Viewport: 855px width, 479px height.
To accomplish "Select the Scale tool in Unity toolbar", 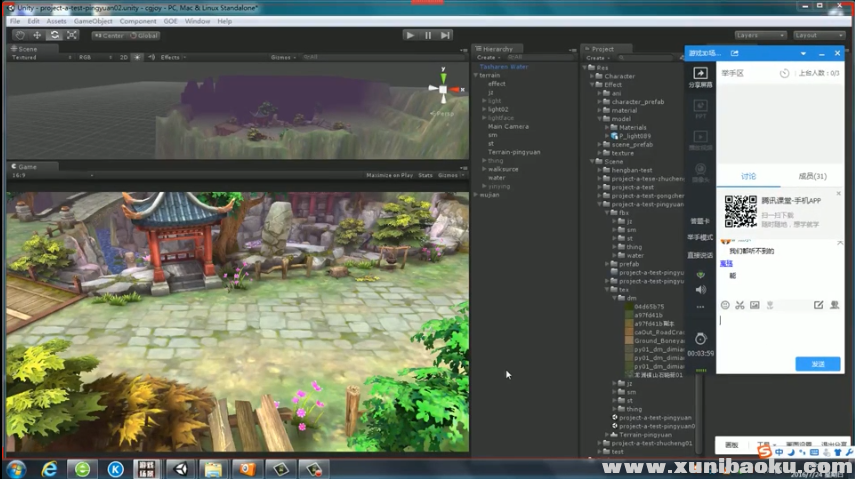I will pos(72,35).
